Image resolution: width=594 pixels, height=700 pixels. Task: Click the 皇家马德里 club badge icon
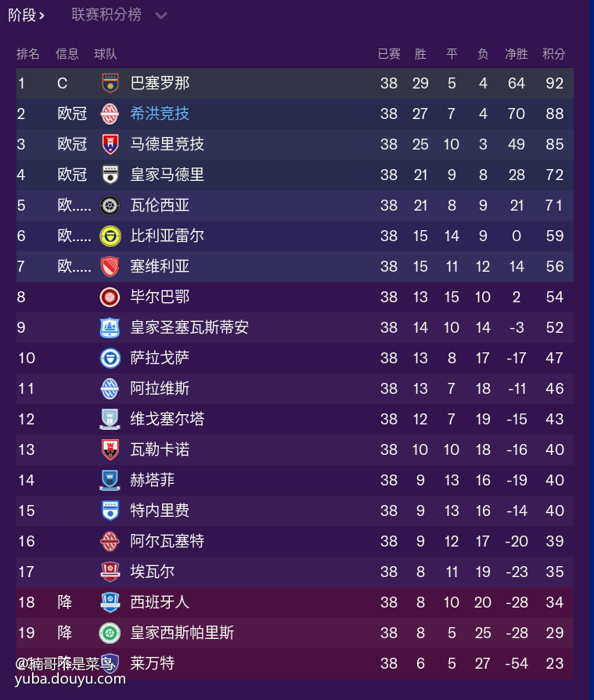(x=110, y=175)
